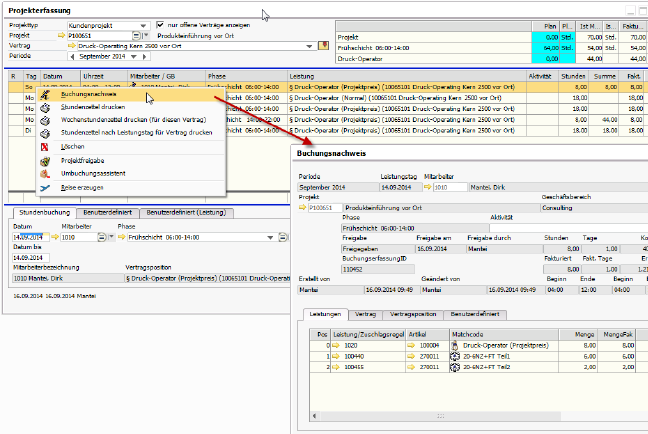The image size is (648, 434).
Task: Expand the Projekttyp Kundenprojekt dropdown
Action: pyautogui.click(x=144, y=24)
